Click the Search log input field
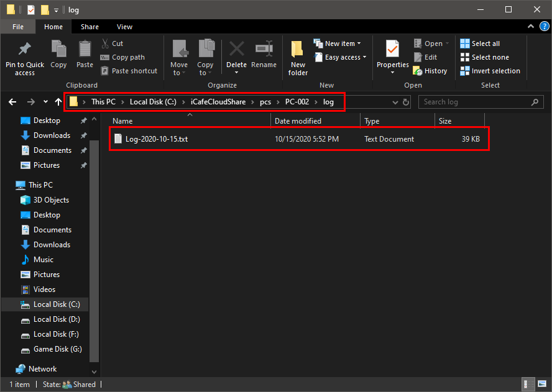 coord(476,102)
